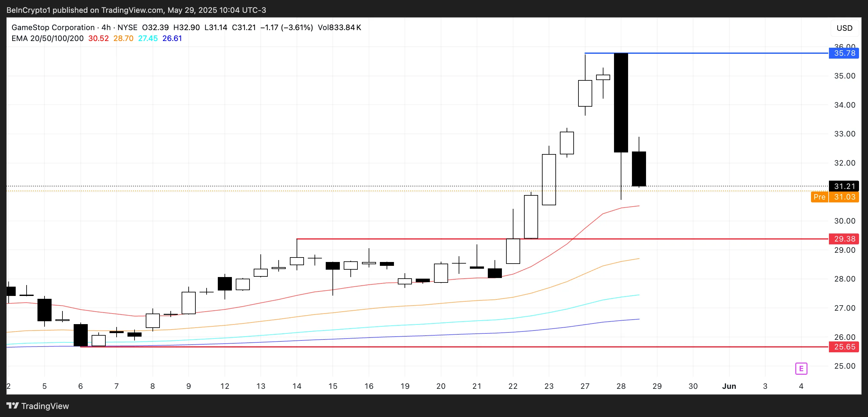Click the GameStop Corporation symbol title
This screenshot has width=868, height=417.
click(x=53, y=28)
